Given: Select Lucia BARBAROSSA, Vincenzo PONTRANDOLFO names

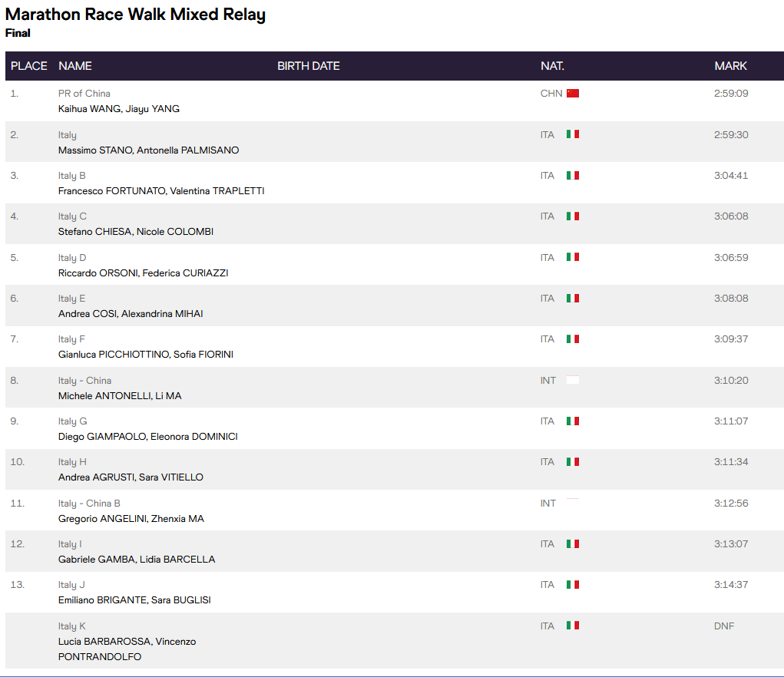Looking at the screenshot, I should coord(127,649).
